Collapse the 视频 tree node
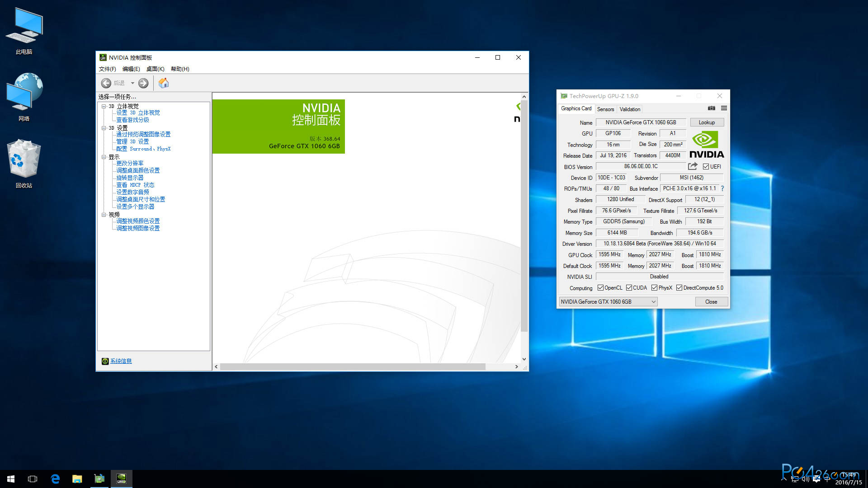This screenshot has height=488, width=868. [x=104, y=215]
